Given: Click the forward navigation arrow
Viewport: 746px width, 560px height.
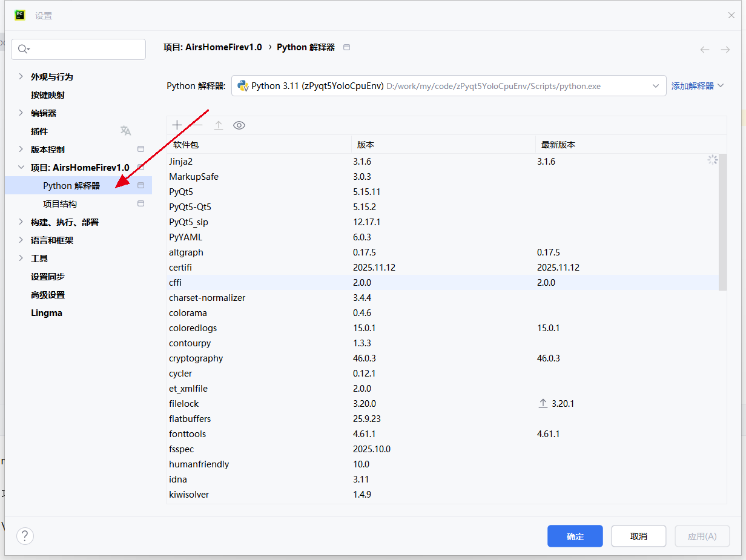Looking at the screenshot, I should 725,50.
